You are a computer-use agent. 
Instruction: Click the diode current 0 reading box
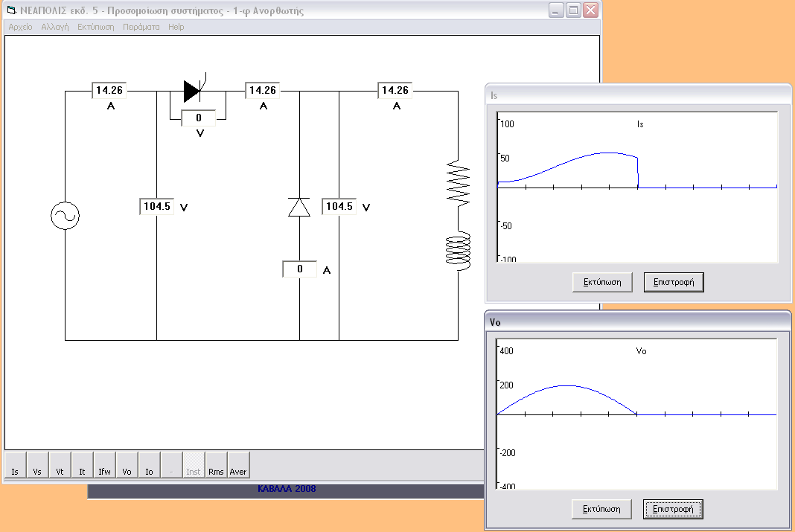pos(300,269)
